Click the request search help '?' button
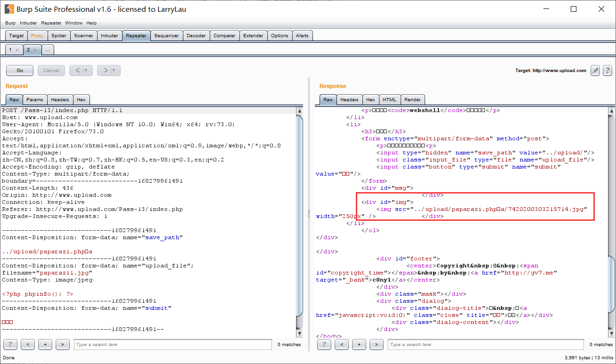This screenshot has width=616, height=364. [10, 345]
